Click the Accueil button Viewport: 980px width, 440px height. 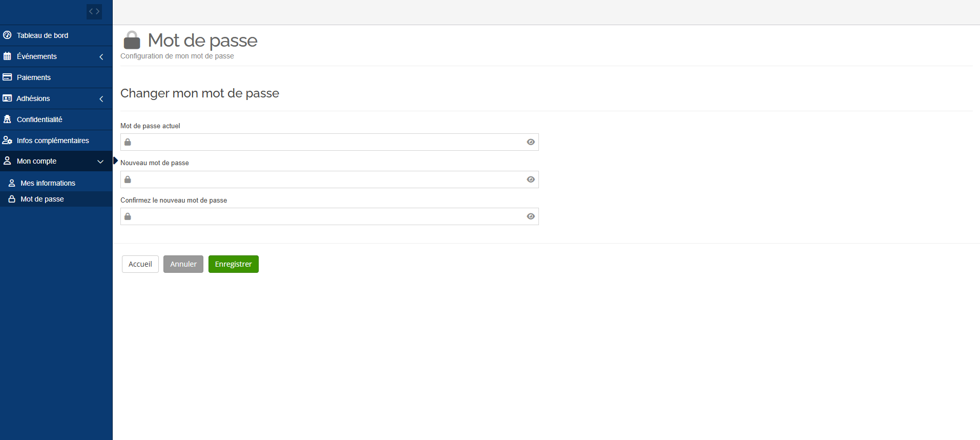point(140,264)
